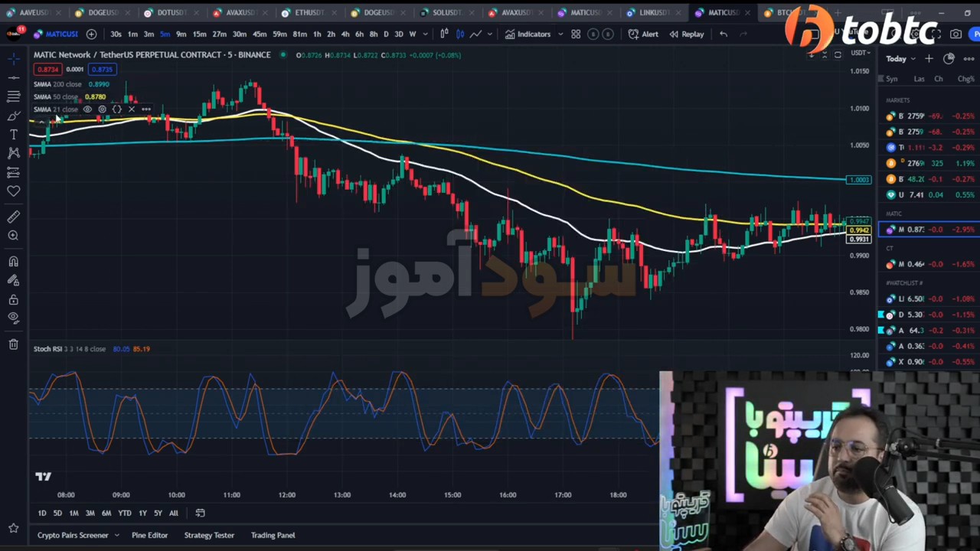Toggle lock all drawing tools
980x551 pixels.
pyautogui.click(x=14, y=299)
